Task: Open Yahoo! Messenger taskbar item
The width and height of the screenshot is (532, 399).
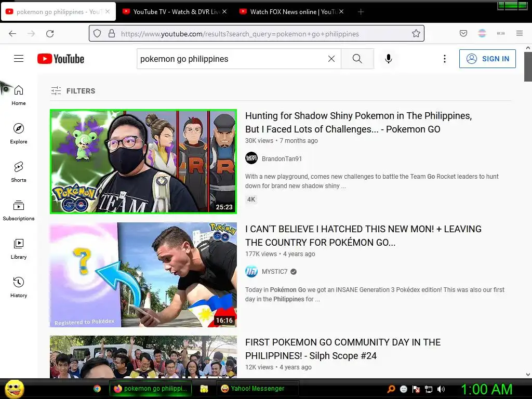Action: [257, 389]
